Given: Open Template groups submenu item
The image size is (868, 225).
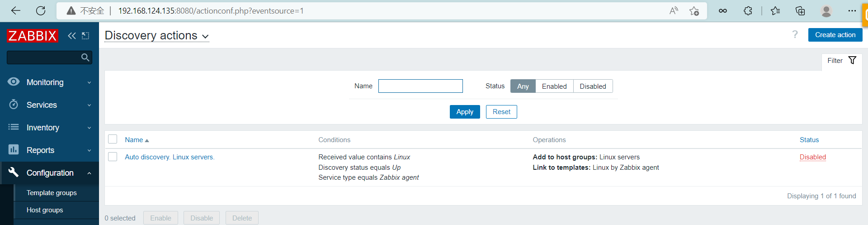Looking at the screenshot, I should point(52,193).
